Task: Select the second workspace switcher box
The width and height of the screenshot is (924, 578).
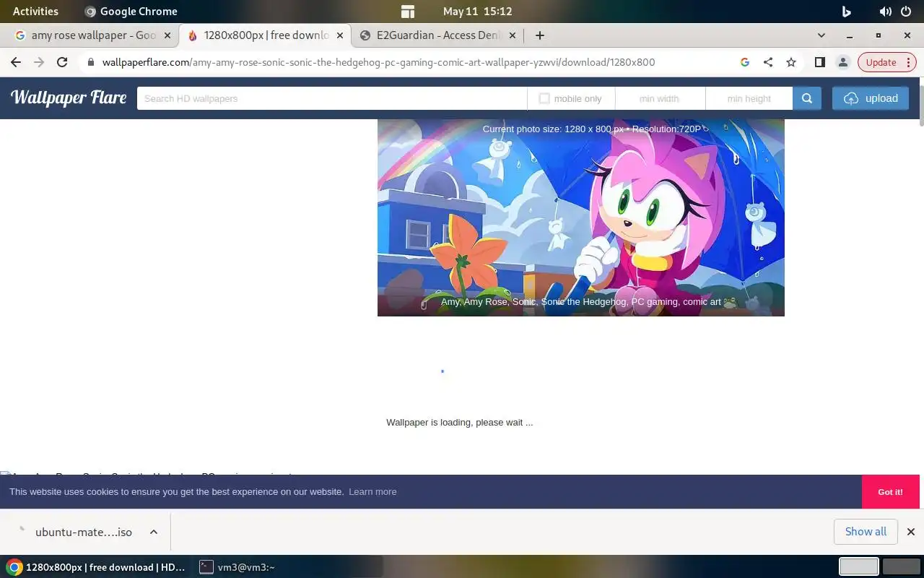Action: coord(901,566)
